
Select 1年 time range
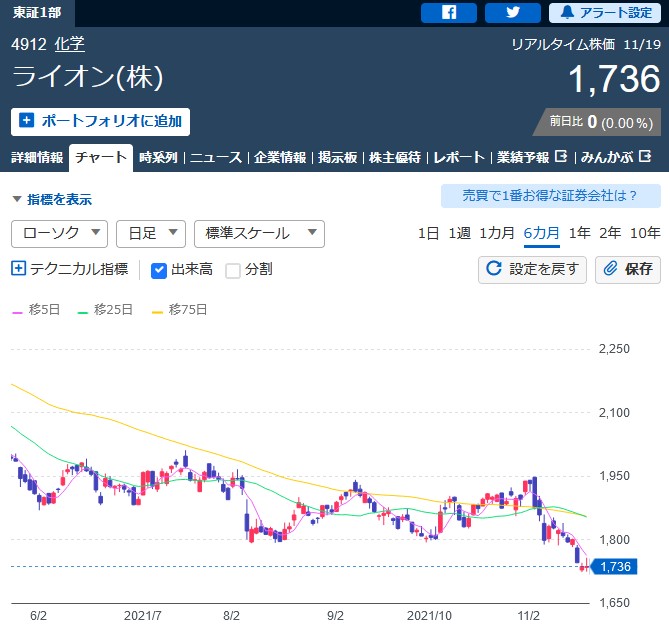pos(579,233)
